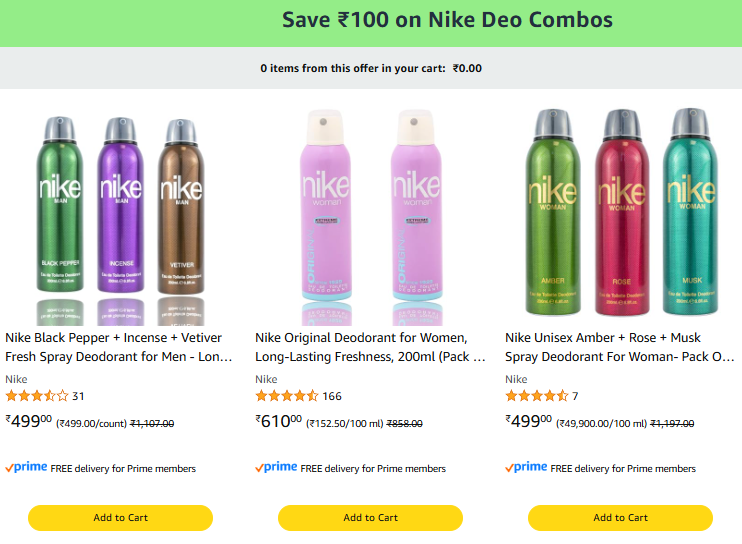
Task: Click star rating of Black Pepper combo
Action: coord(37,395)
